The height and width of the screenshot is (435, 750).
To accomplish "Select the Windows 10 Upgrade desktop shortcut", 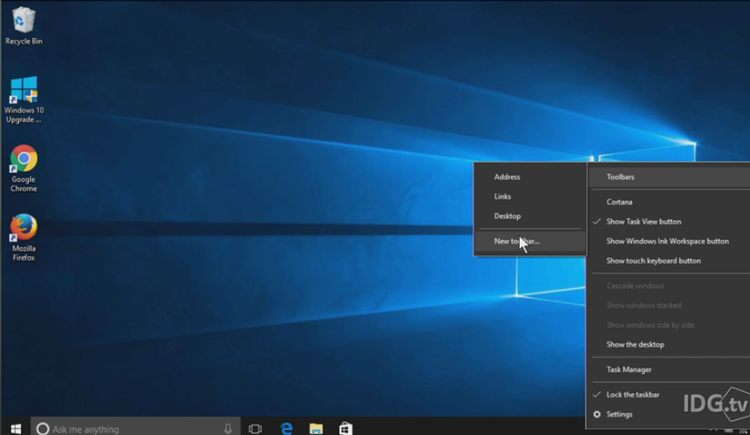I will (23, 99).
